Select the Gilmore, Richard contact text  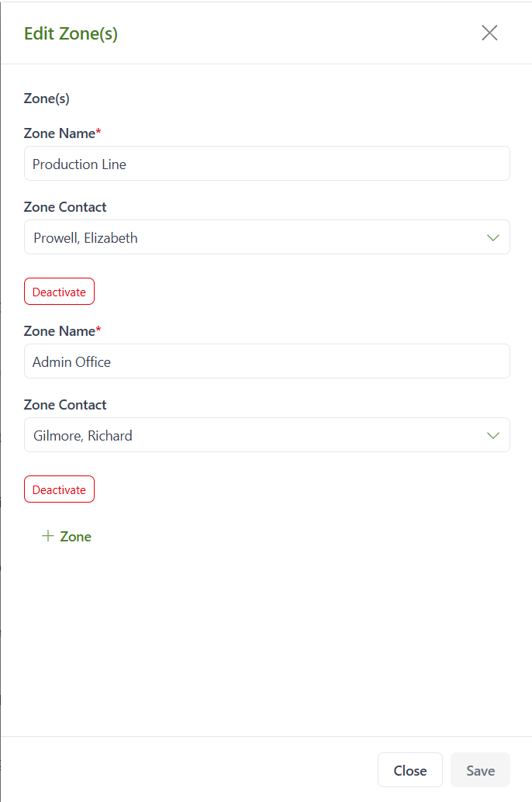tap(82, 436)
